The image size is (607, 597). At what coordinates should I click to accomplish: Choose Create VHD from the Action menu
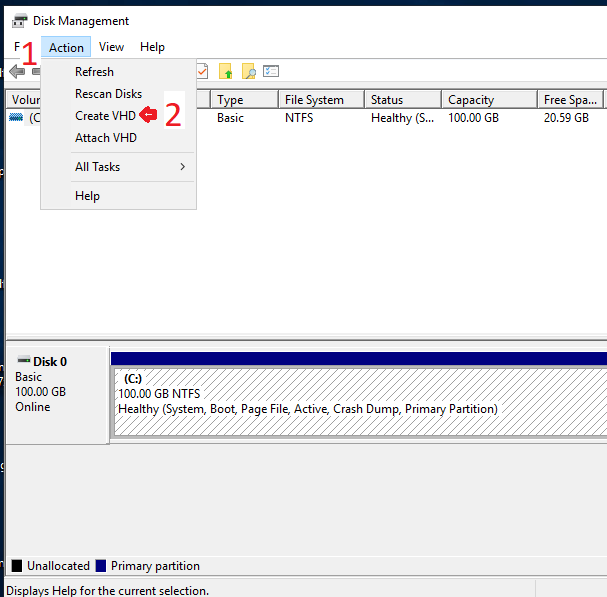(x=118, y=115)
